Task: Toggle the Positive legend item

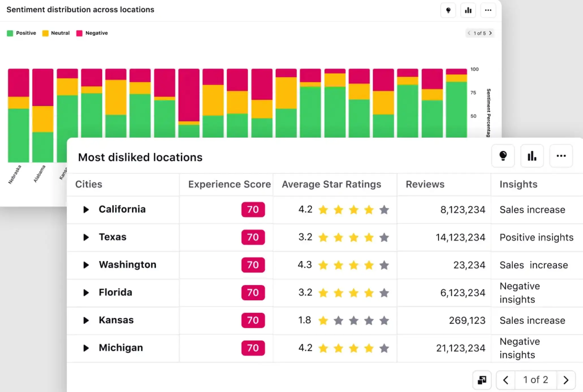Action: pyautogui.click(x=26, y=33)
